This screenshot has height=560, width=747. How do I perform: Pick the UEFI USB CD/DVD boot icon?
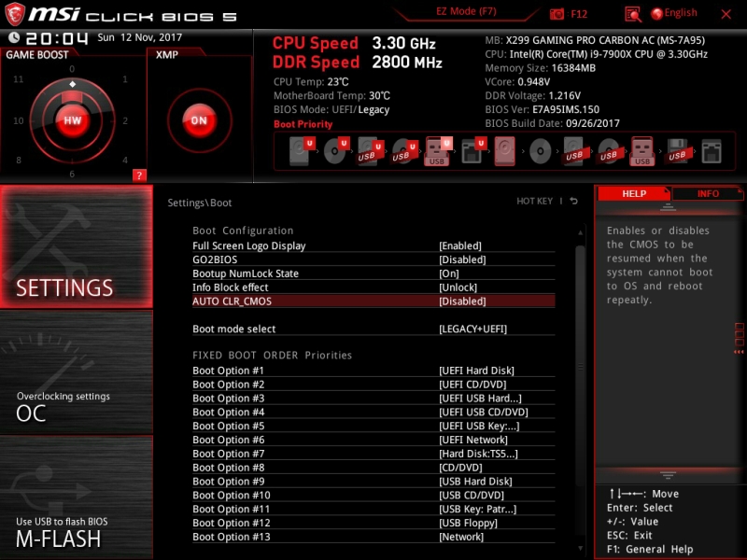click(405, 151)
